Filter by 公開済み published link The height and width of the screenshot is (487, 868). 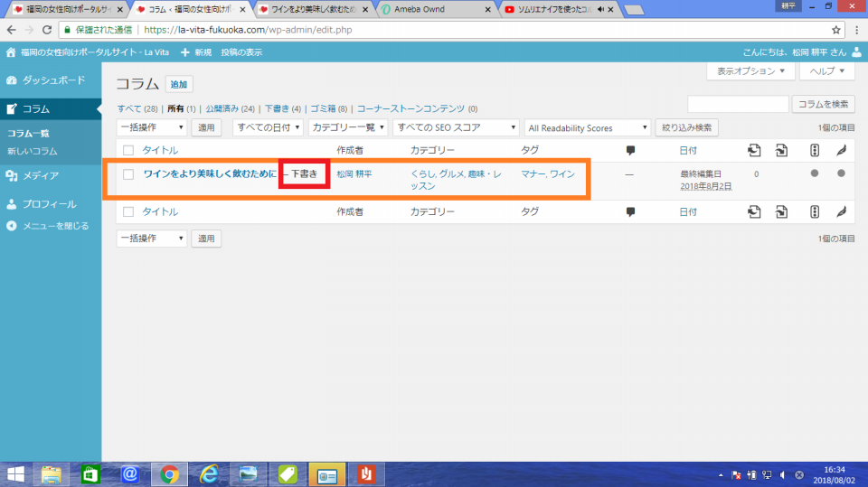tap(222, 108)
